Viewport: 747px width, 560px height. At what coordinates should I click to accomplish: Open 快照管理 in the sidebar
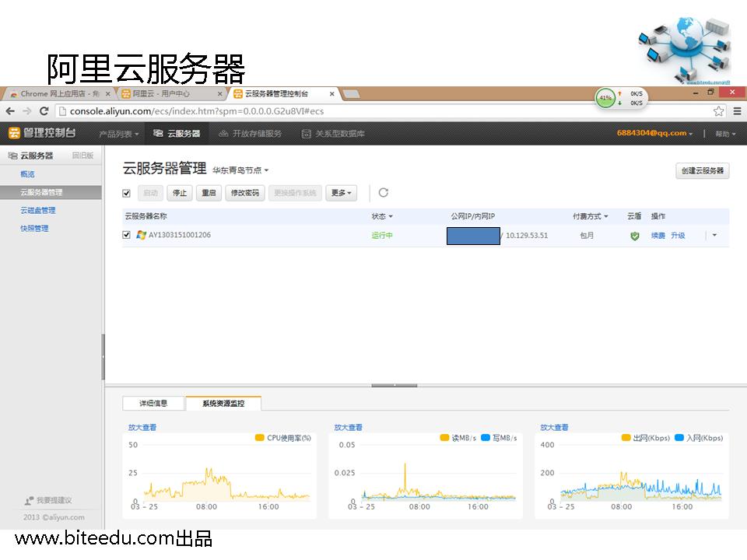click(34, 229)
